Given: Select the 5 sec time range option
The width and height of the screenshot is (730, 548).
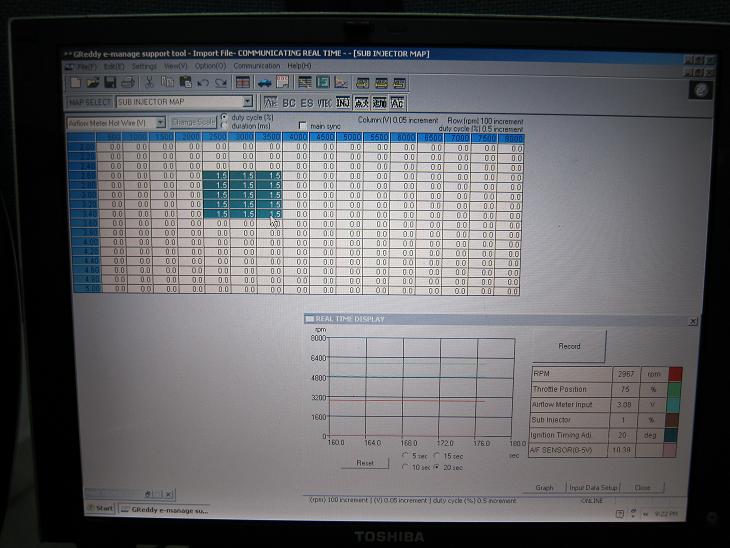Looking at the screenshot, I should 404,456.
